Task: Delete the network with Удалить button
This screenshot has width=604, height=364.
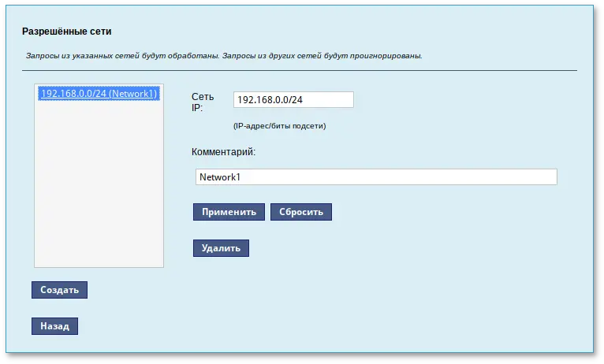Action: [221, 248]
